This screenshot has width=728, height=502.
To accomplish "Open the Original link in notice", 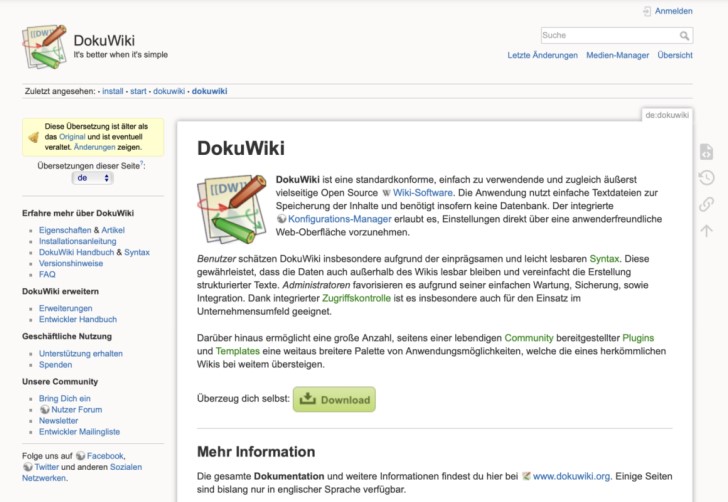I will [72, 137].
